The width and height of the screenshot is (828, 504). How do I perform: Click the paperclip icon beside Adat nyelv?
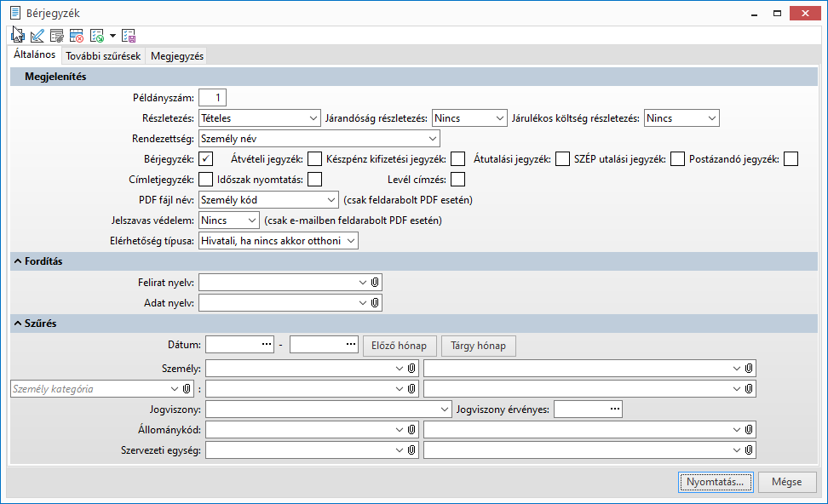tap(376, 302)
